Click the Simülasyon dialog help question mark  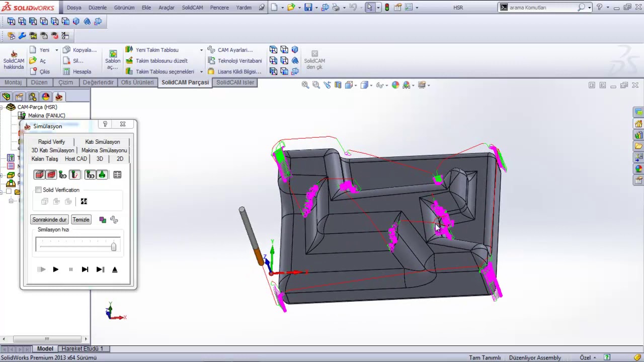click(x=105, y=124)
